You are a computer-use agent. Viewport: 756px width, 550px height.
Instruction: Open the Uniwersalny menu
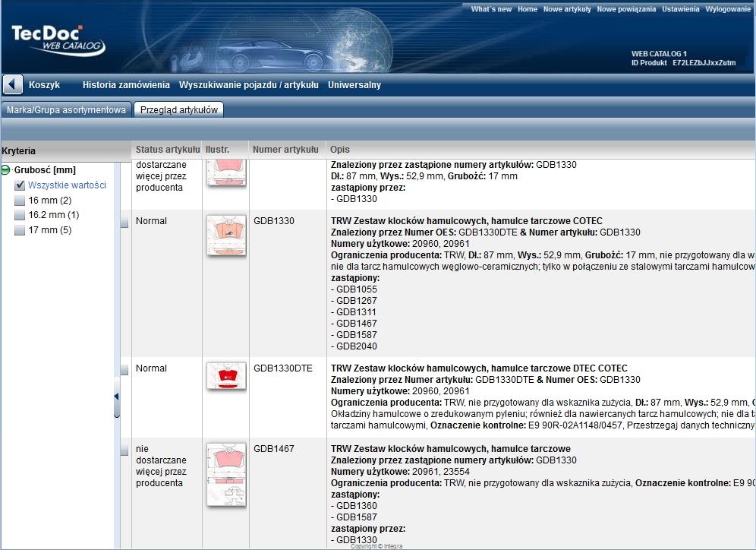pyautogui.click(x=354, y=85)
